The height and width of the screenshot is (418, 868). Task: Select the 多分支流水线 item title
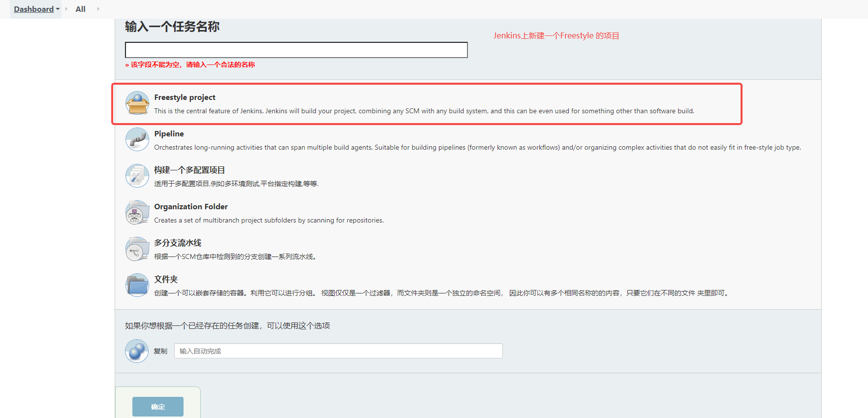point(178,243)
